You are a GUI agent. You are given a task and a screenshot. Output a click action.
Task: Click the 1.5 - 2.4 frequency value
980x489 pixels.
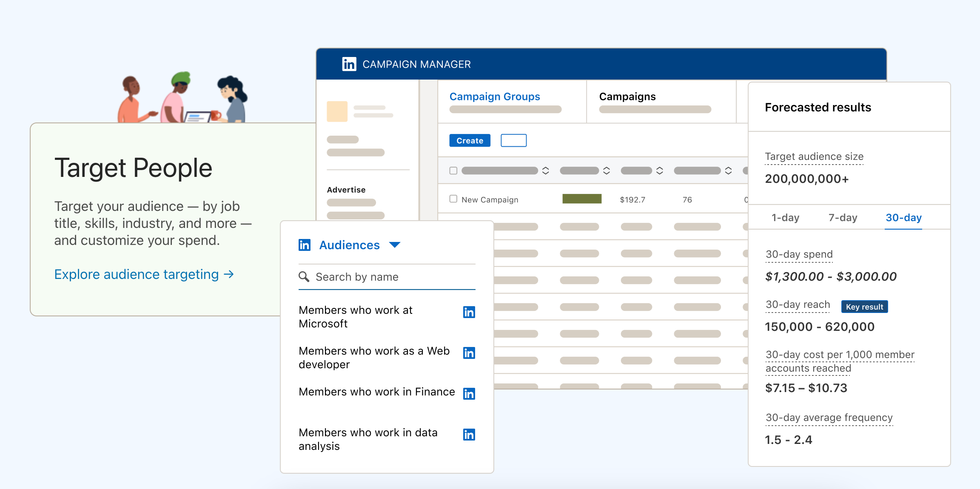tap(789, 440)
